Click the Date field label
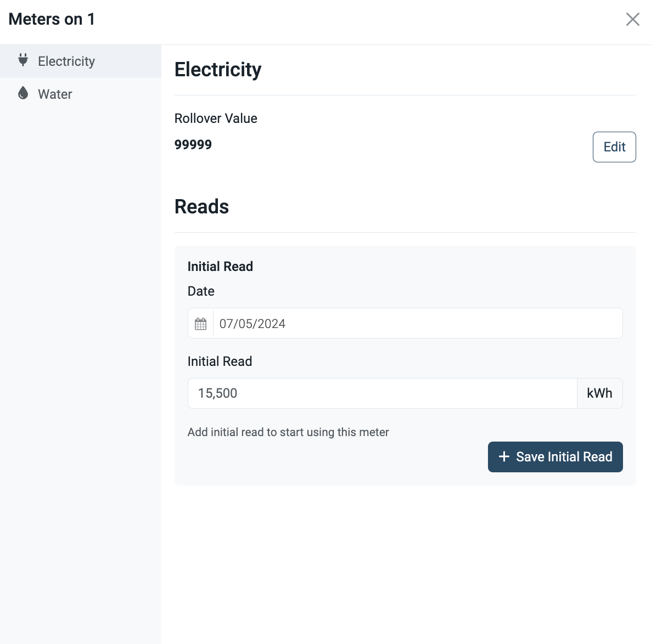 (201, 291)
